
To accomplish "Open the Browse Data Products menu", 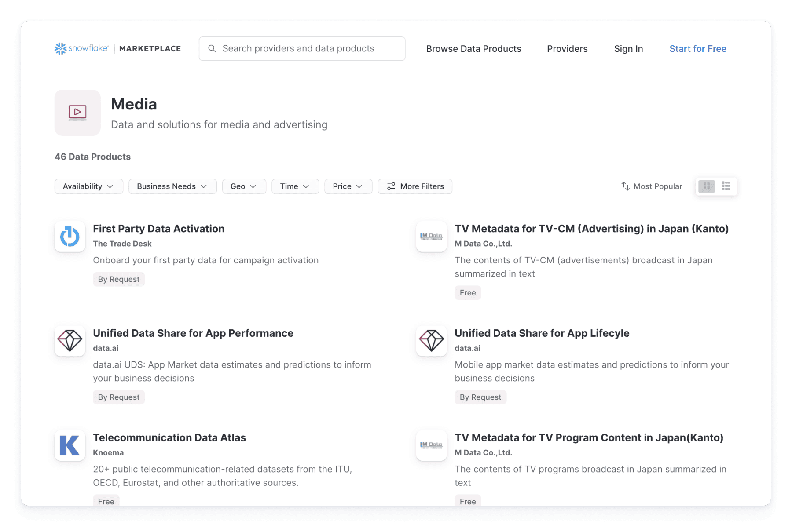I will pos(473,48).
